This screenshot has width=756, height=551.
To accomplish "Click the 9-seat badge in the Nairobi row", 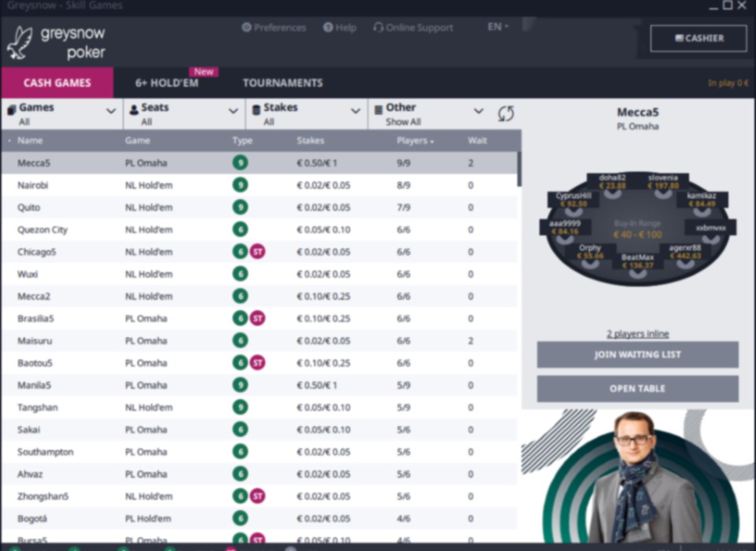I will coord(240,185).
